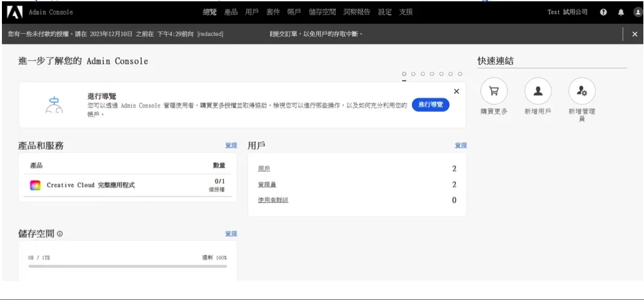The width and height of the screenshot is (644, 300).
Task: Open the 管理員 count link
Action: click(267, 185)
